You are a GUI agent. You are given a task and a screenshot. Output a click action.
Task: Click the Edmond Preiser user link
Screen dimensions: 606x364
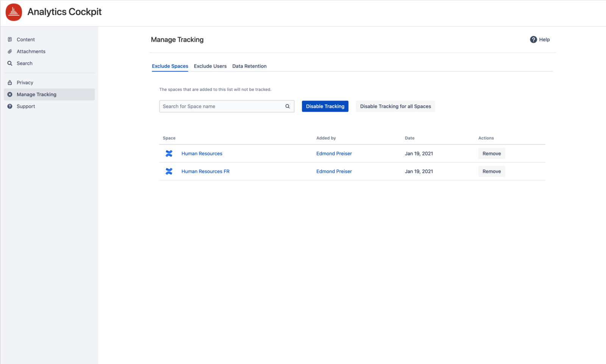[334, 153]
